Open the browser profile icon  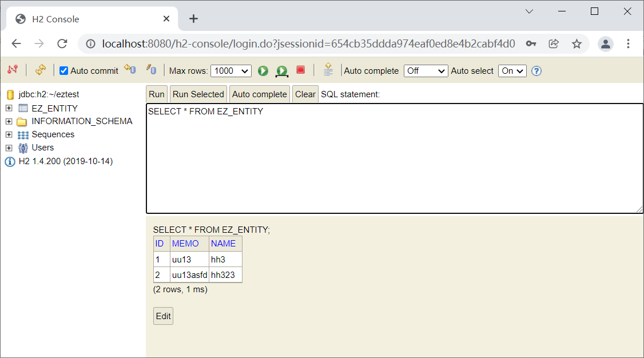point(605,44)
